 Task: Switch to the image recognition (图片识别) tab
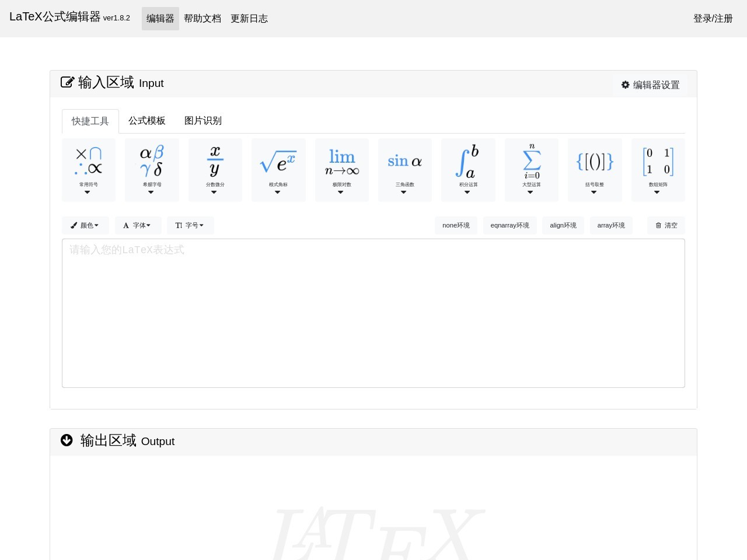(x=203, y=121)
